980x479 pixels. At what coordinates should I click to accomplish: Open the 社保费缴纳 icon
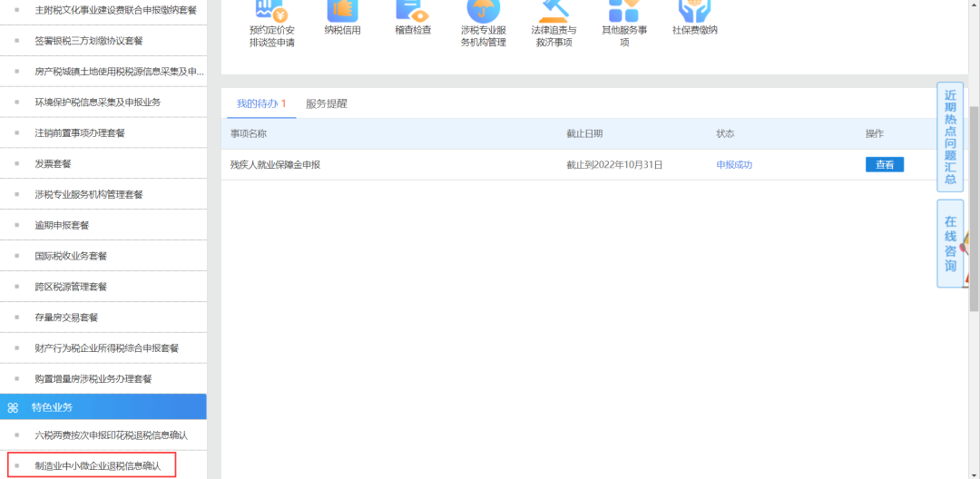694,9
